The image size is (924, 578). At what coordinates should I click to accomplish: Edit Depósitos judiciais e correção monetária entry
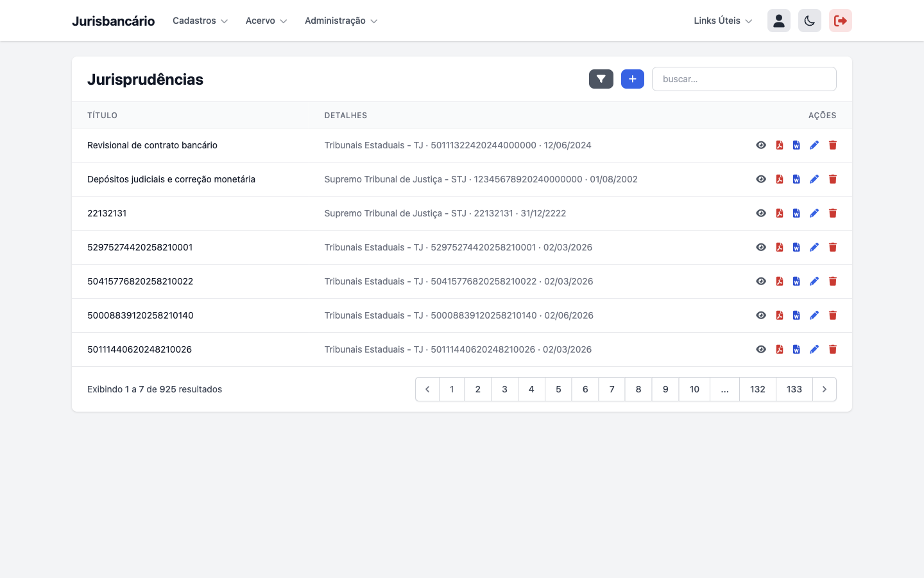(x=814, y=179)
